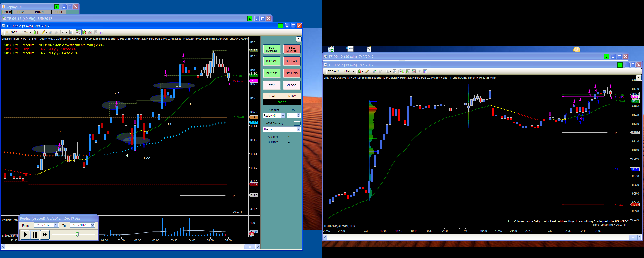644x258 pixels.
Task: Click green L link button on Replay101 window
Action: click(57, 7)
